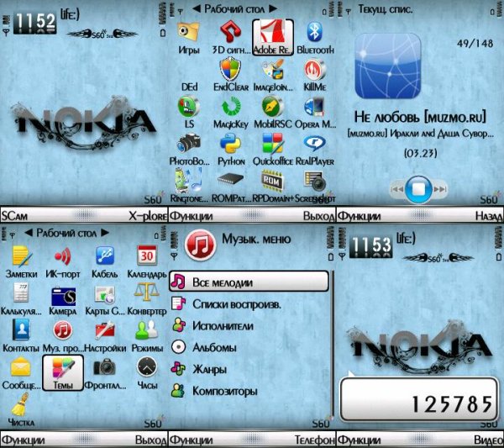Open Сообще... messages
The width and height of the screenshot is (504, 448).
pos(21,372)
